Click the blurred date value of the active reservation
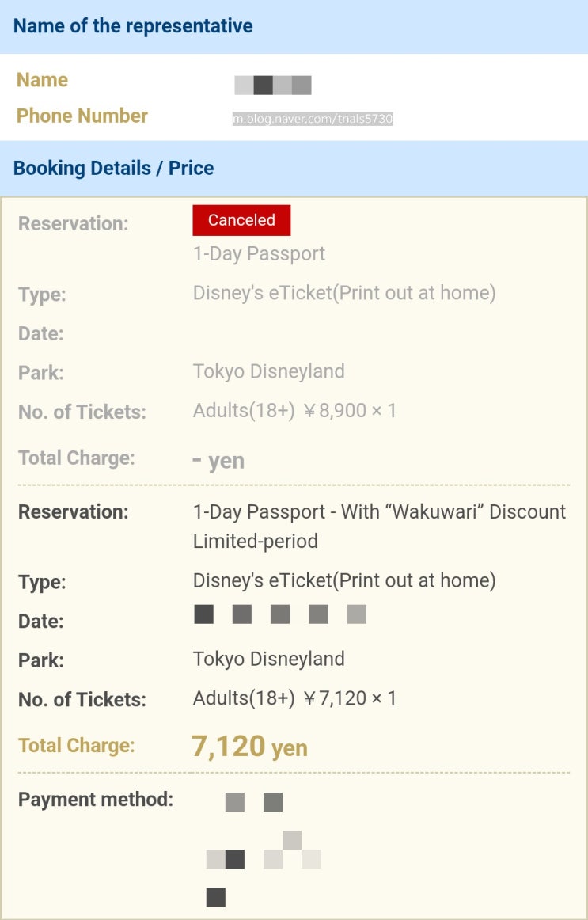This screenshot has height=920, width=588. pyautogui.click(x=280, y=614)
